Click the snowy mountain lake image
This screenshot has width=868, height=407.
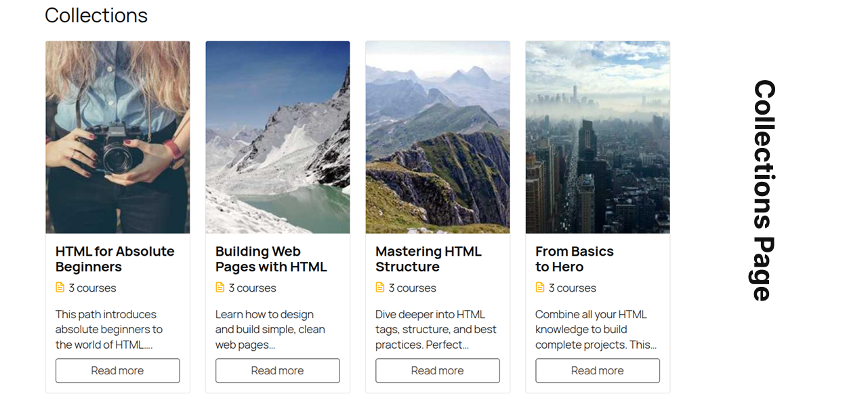click(x=278, y=137)
